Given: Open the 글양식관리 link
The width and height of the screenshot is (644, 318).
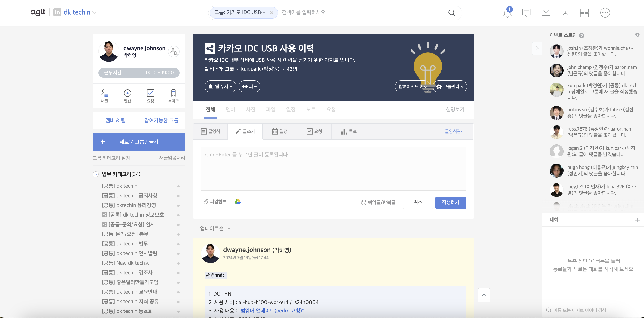Looking at the screenshot, I should tap(454, 131).
